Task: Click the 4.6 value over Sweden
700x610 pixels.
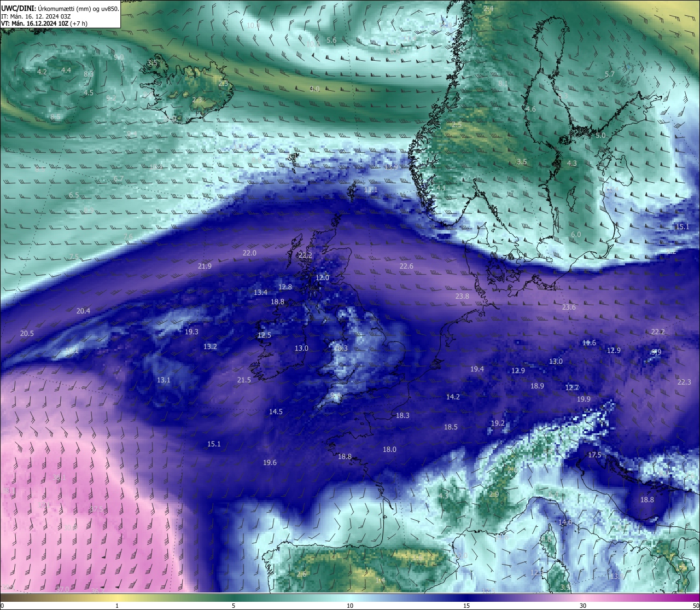Action: [530, 109]
